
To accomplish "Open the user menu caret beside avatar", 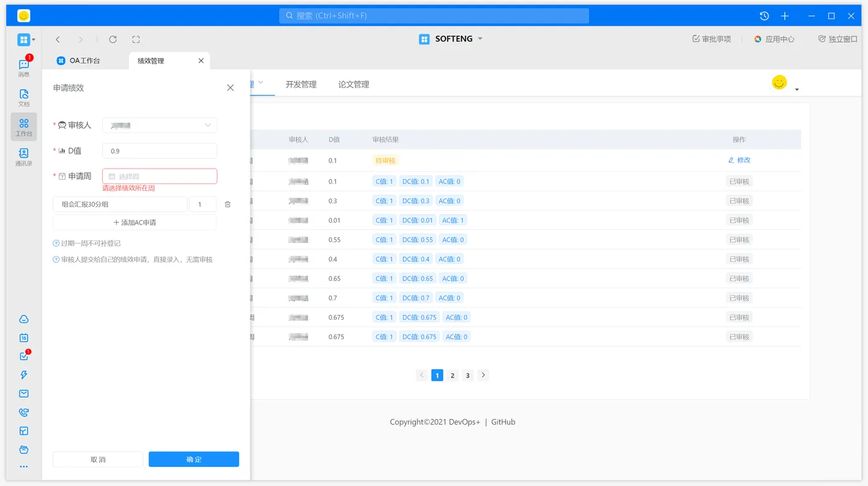I will pyautogui.click(x=797, y=89).
